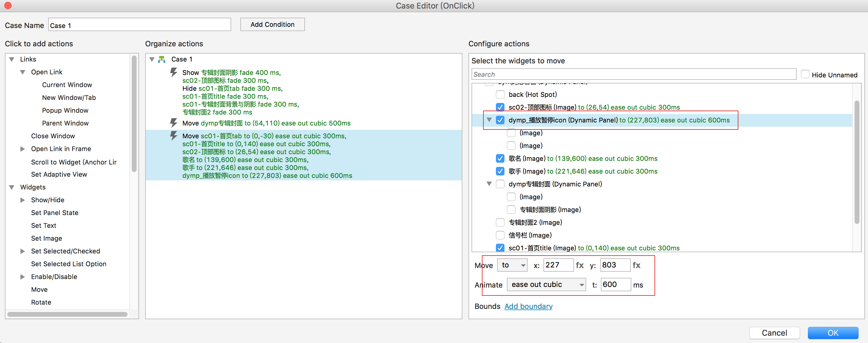
Task: Add Set Text action
Action: (44, 225)
